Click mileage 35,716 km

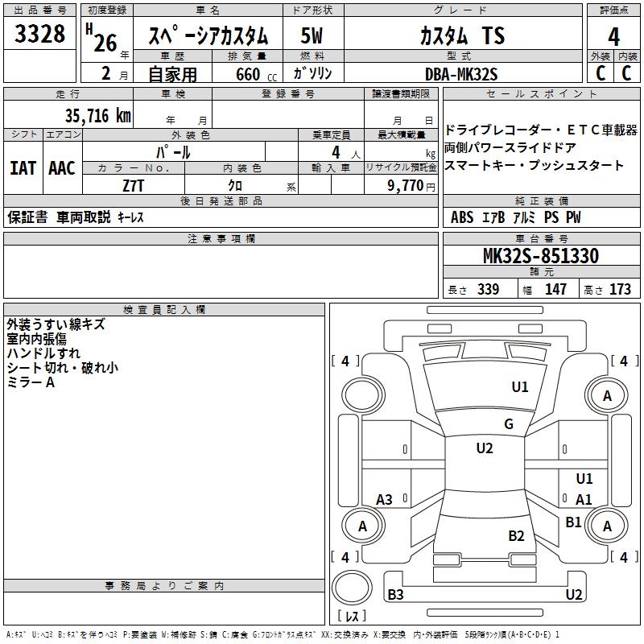(x=97, y=115)
